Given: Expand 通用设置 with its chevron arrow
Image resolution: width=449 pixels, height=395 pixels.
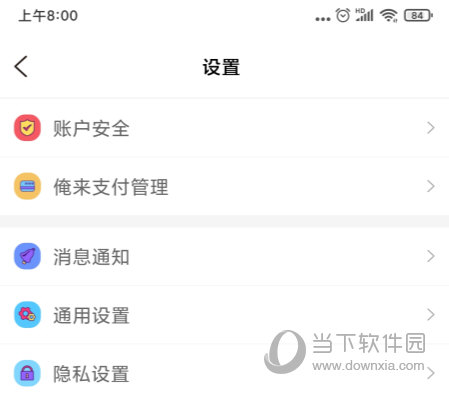Looking at the screenshot, I should point(431,314).
